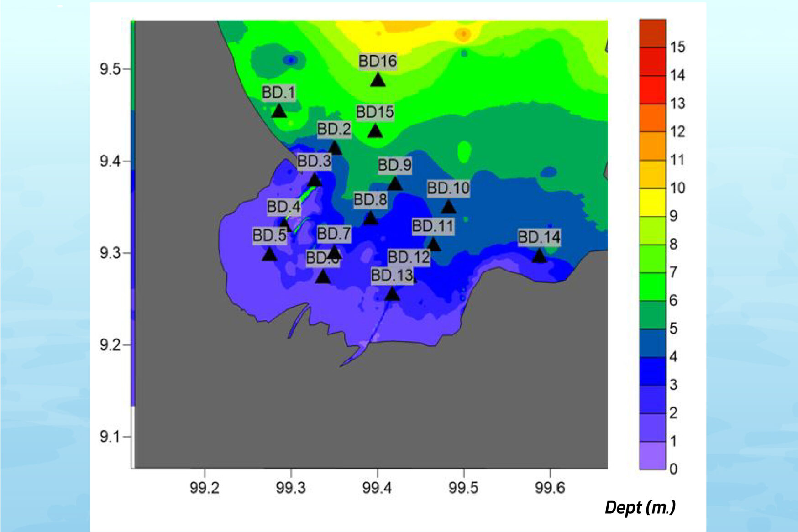The image size is (798, 532).
Task: Click the BD15 station triangle marker
Action: coord(375,131)
